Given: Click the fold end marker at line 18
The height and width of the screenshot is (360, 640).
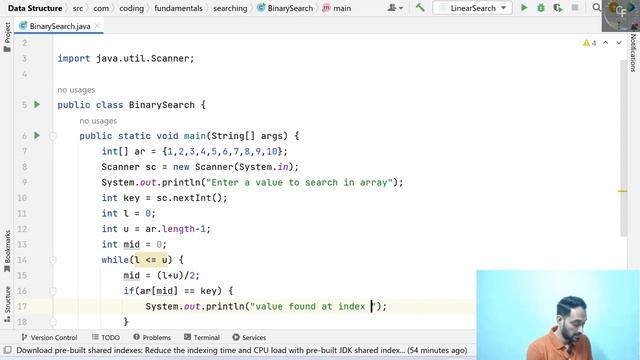Looking at the screenshot, I should 53,322.
